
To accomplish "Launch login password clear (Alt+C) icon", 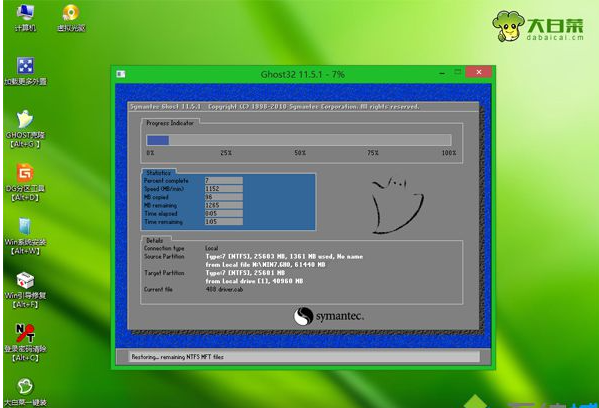I will pos(25,343).
